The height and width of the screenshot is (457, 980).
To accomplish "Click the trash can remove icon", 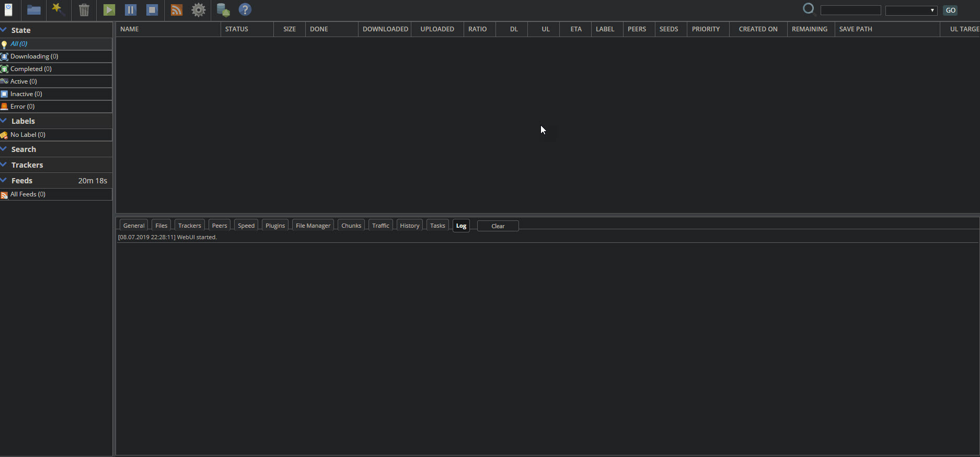I will [x=84, y=10].
